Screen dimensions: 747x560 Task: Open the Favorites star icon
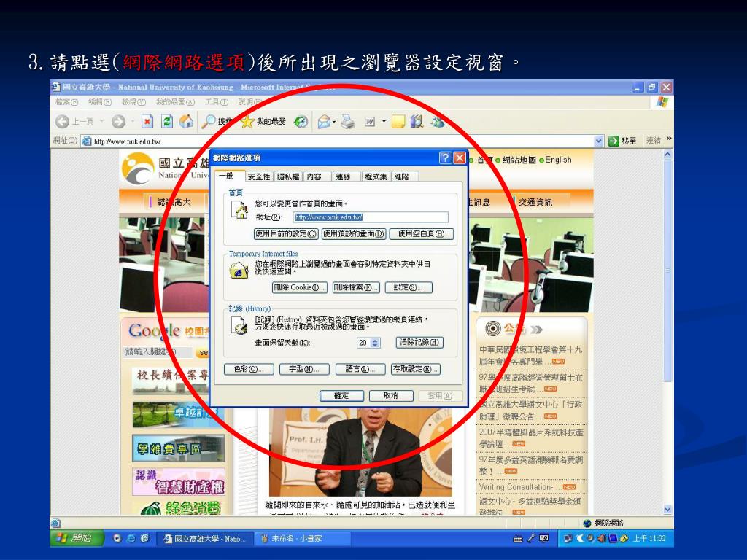tap(247, 122)
